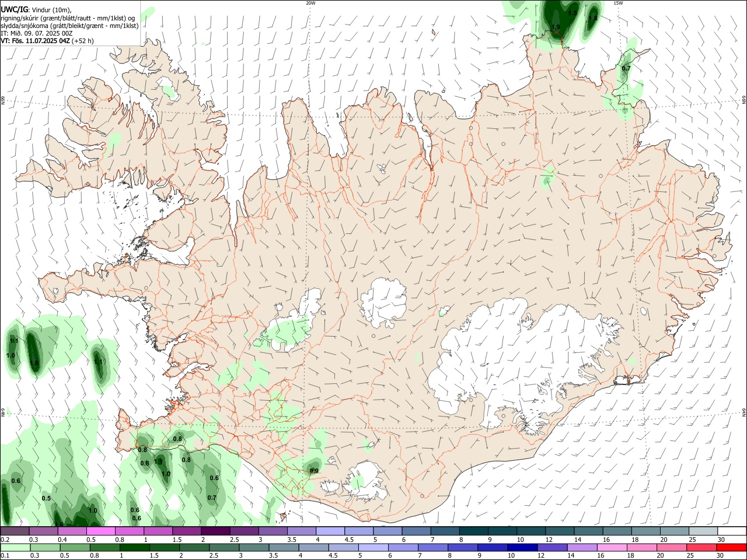The image size is (747, 560).
Task: Click the '20W' longitude label
Action: click(x=310, y=3)
